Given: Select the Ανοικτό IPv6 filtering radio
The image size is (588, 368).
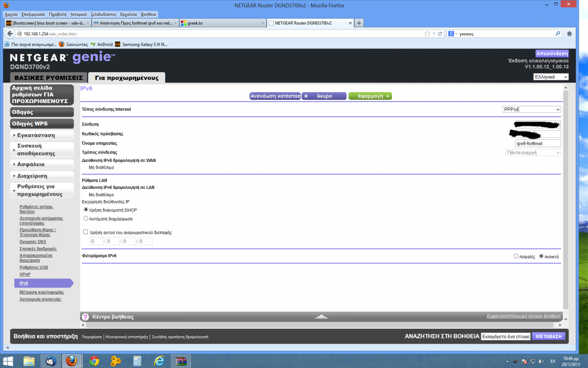Looking at the screenshot, I should click(x=541, y=256).
